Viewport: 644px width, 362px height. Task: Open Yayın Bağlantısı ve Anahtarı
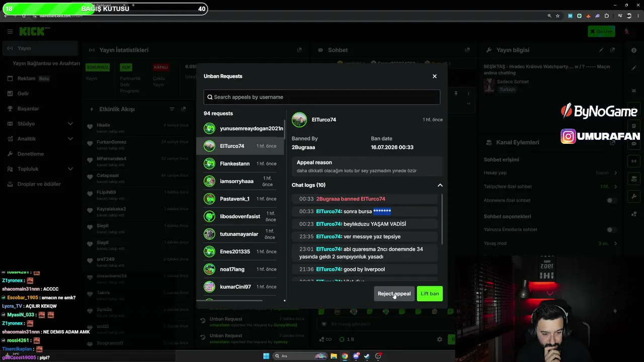point(46,63)
